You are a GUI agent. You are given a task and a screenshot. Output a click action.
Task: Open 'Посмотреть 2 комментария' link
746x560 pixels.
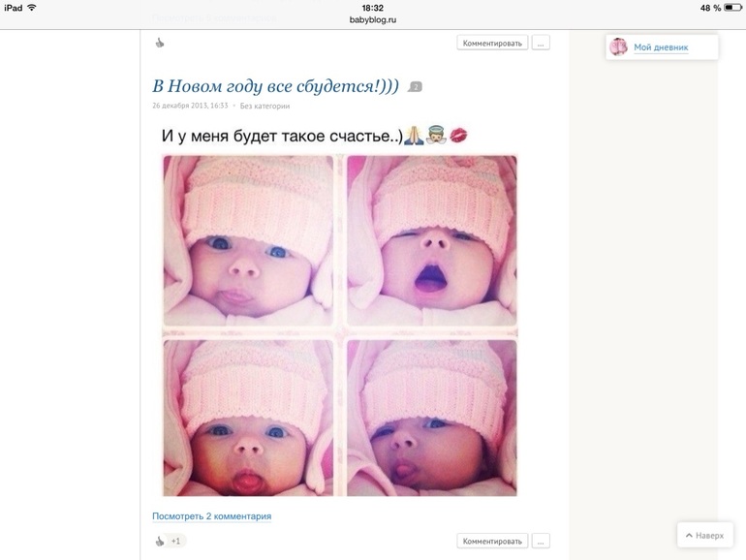tap(212, 516)
